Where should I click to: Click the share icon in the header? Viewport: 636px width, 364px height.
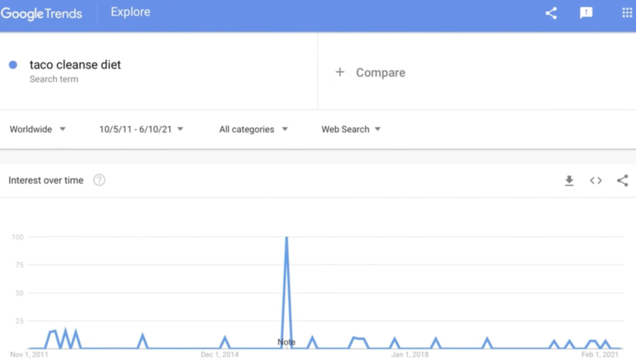[551, 13]
